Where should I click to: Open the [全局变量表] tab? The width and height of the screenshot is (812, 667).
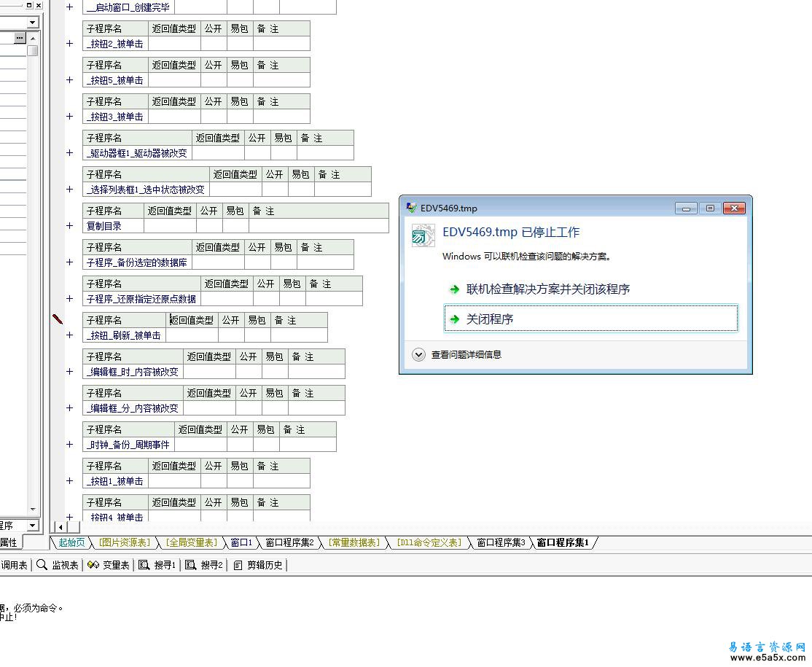click(191, 542)
